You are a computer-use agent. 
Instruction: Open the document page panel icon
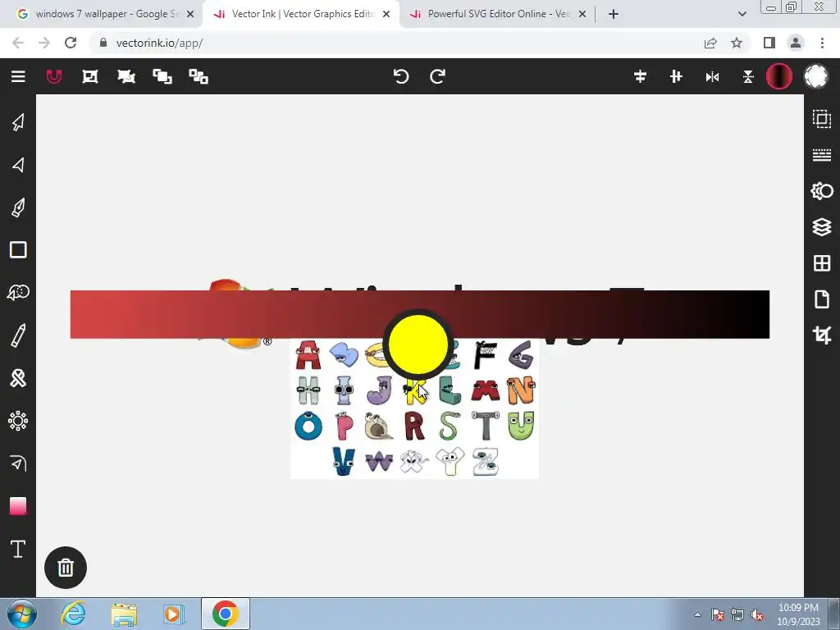(x=822, y=299)
